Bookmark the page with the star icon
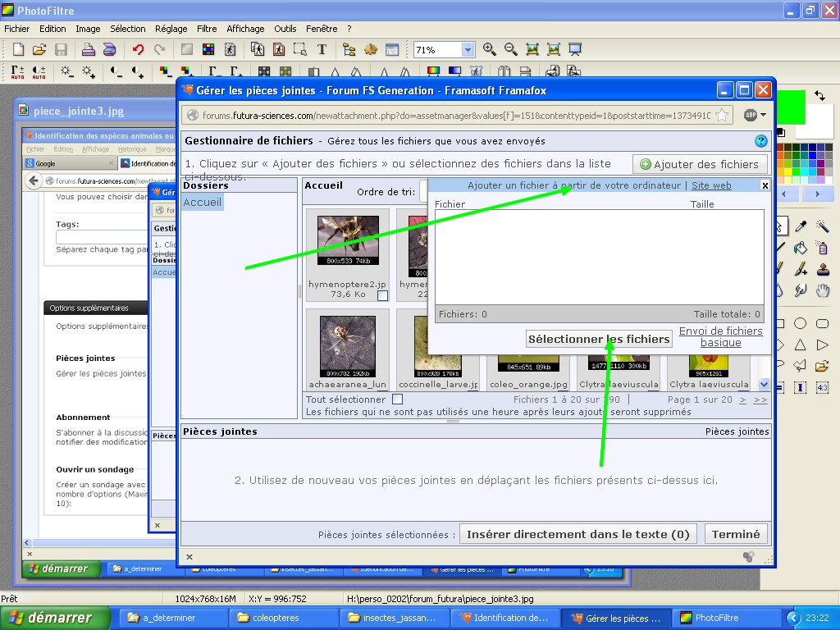 [x=722, y=115]
